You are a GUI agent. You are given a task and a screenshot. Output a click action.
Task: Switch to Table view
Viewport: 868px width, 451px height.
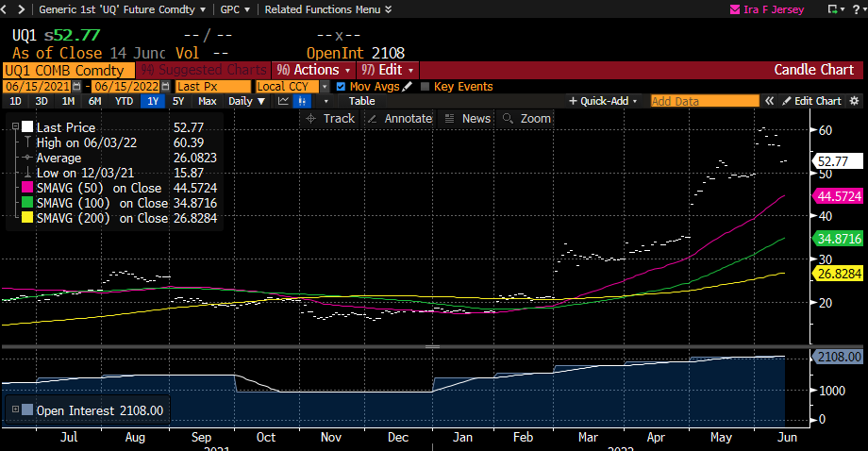361,101
